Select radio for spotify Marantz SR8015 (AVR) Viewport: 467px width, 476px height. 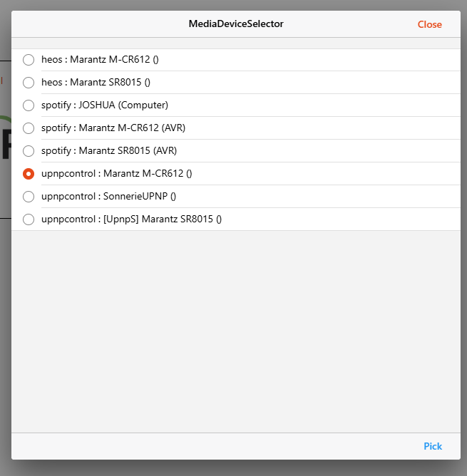coord(29,151)
